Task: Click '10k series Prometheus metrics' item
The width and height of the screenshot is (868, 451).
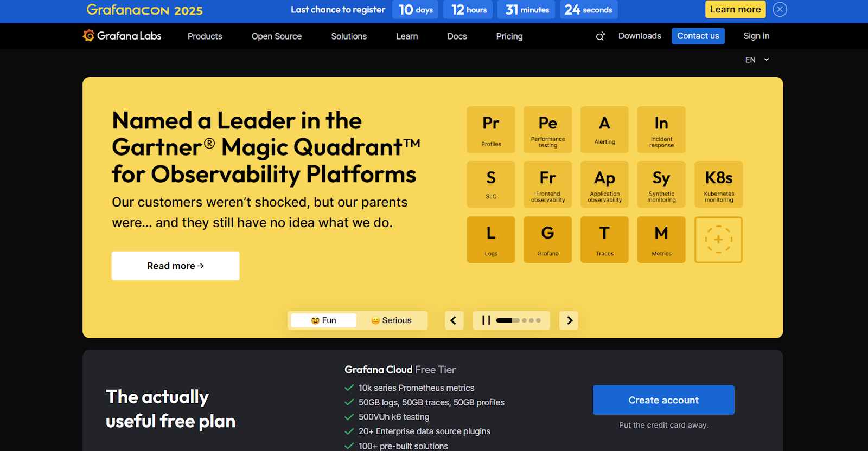Action: [x=416, y=388]
